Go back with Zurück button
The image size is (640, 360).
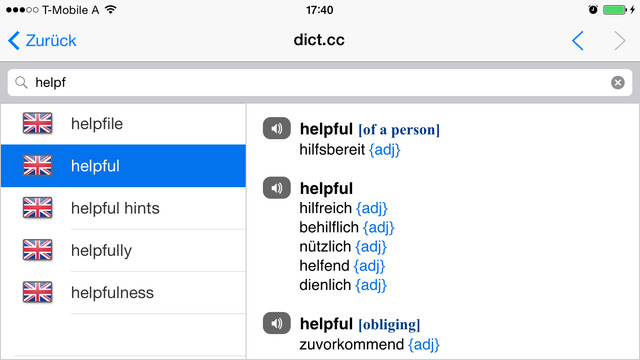click(x=42, y=40)
